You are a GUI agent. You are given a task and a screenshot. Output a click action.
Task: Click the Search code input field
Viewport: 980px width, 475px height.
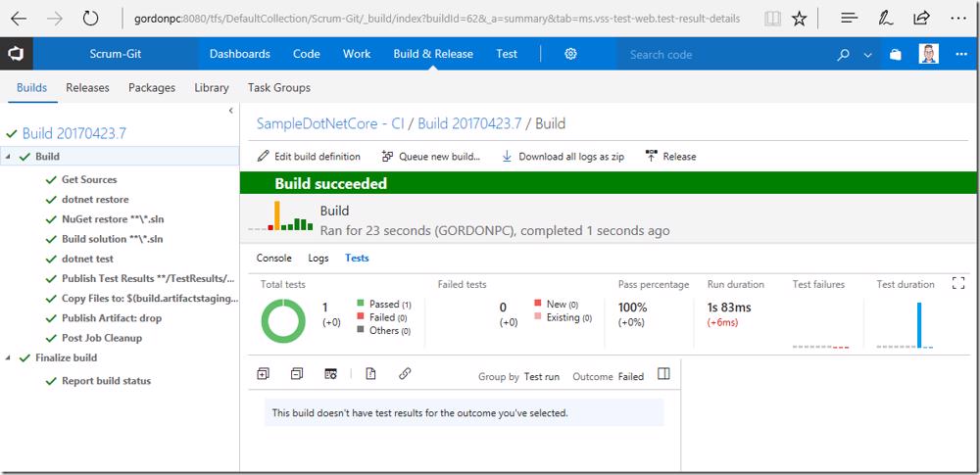(725, 55)
